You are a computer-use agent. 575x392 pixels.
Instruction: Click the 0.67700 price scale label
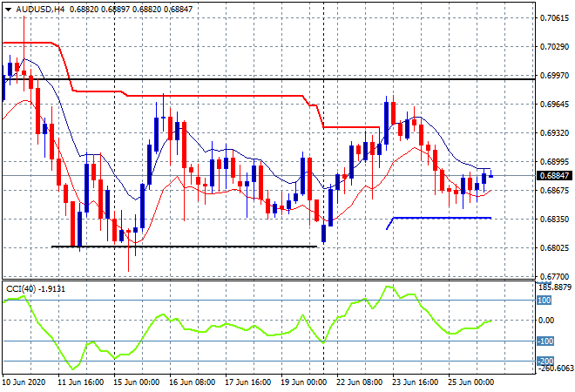pyautogui.click(x=554, y=276)
